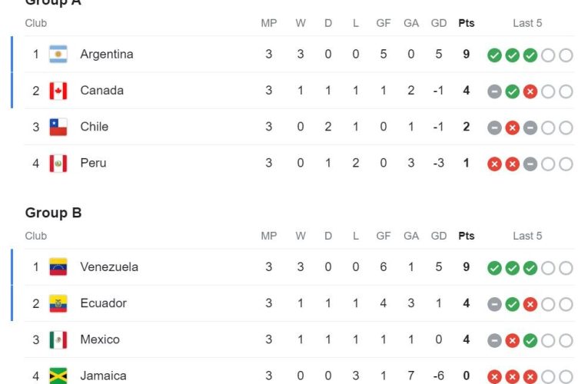The image size is (588, 384).
Task: Click the Peru flag icon
Action: click(x=58, y=163)
